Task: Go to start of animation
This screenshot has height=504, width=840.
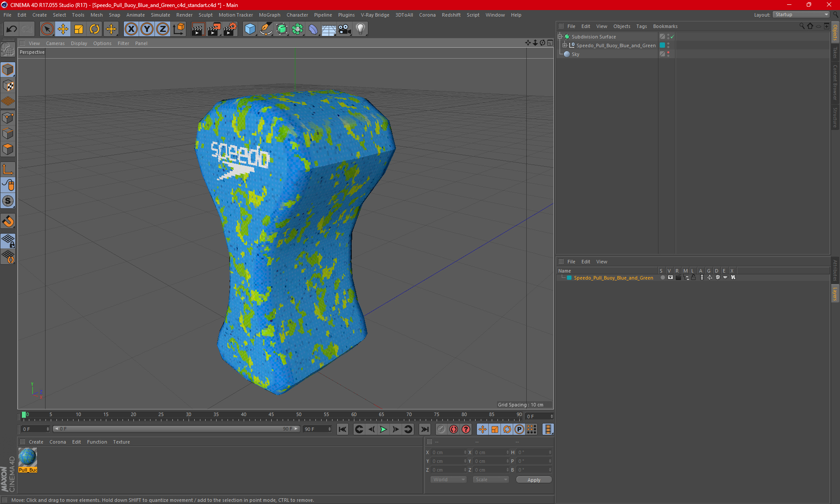Action: (x=343, y=429)
